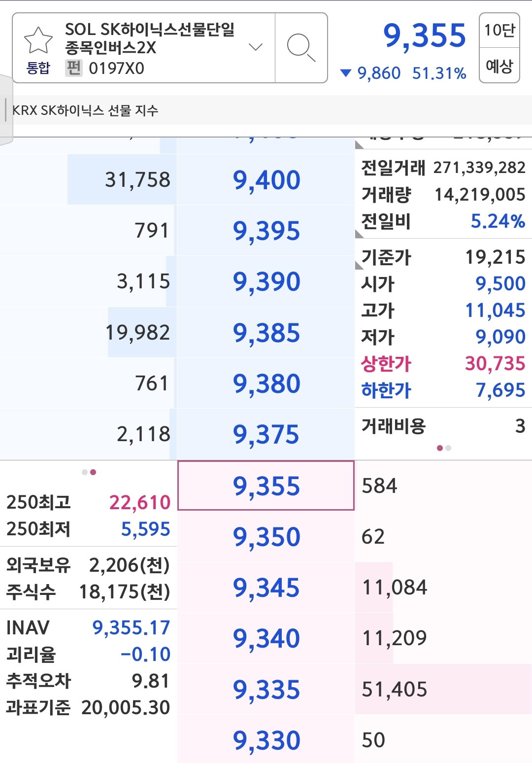Select ask price 9,375

click(266, 434)
